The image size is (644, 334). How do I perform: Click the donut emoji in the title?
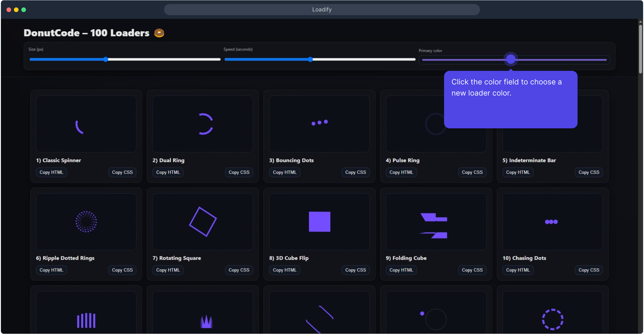pos(159,33)
